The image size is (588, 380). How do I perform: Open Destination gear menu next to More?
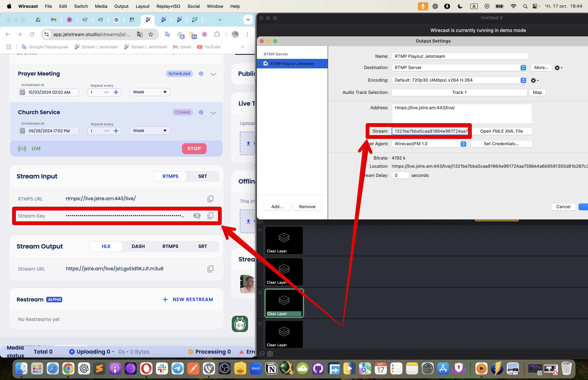(x=558, y=68)
